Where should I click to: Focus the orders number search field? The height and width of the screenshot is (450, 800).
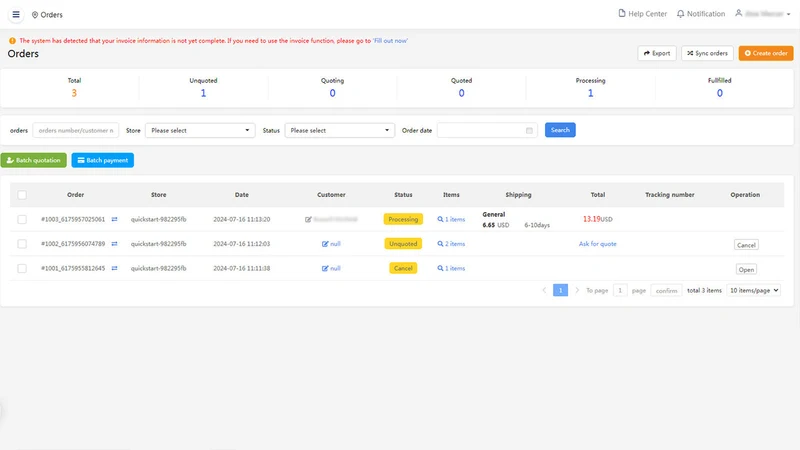[x=76, y=131]
